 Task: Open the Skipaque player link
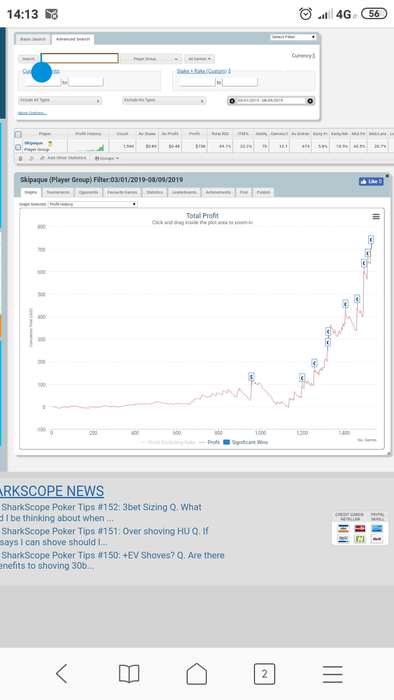click(x=33, y=143)
